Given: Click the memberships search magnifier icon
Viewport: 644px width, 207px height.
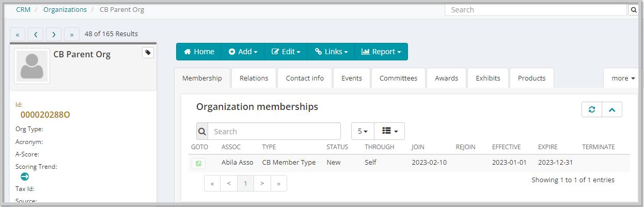Looking at the screenshot, I should tap(202, 131).
